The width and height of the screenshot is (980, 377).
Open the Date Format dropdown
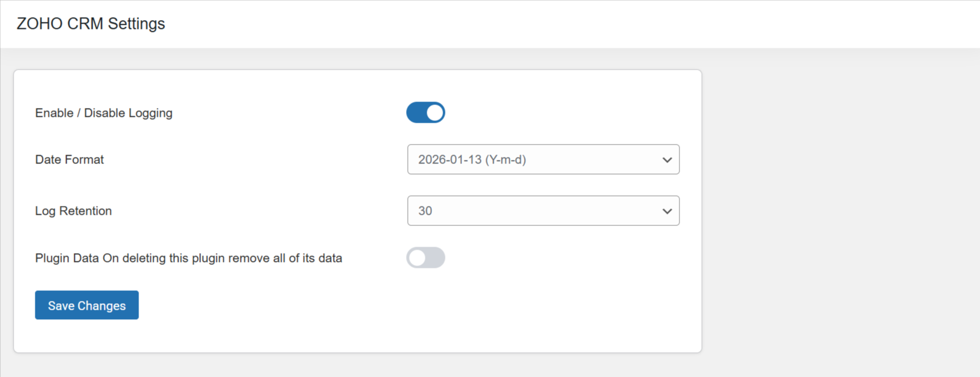[x=543, y=159]
